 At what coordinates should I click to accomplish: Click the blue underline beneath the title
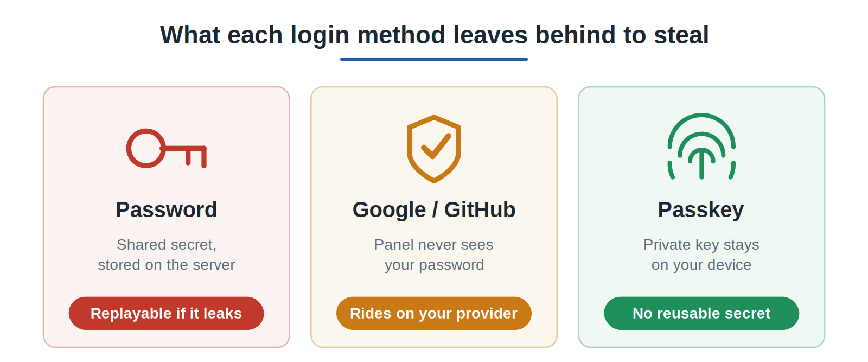coord(434,59)
